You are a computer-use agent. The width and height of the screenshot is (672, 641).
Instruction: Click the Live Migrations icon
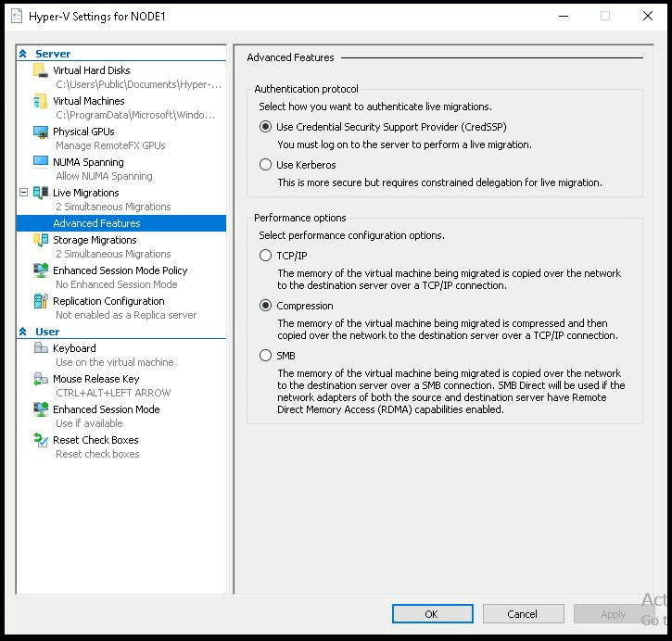(41, 193)
